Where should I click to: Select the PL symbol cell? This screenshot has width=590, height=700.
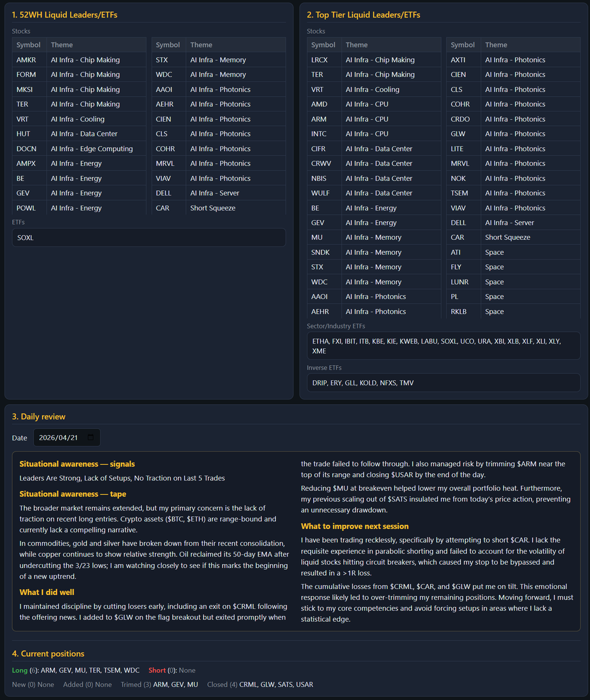pos(463,297)
